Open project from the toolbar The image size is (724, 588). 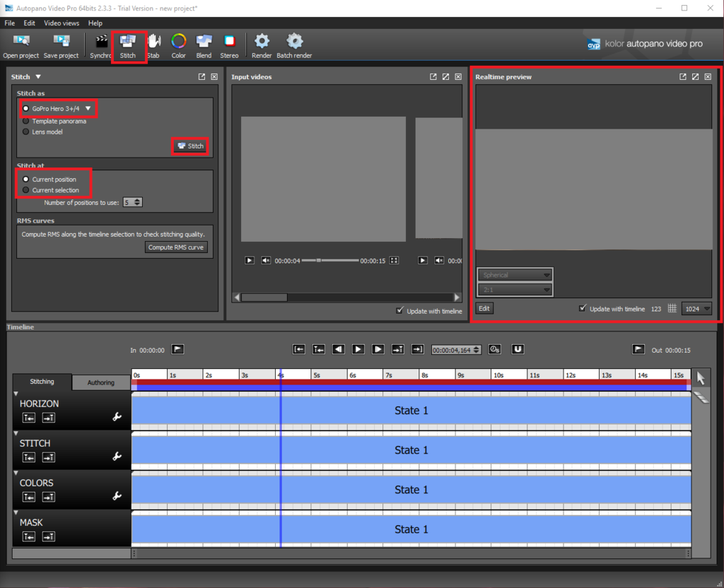(x=21, y=46)
